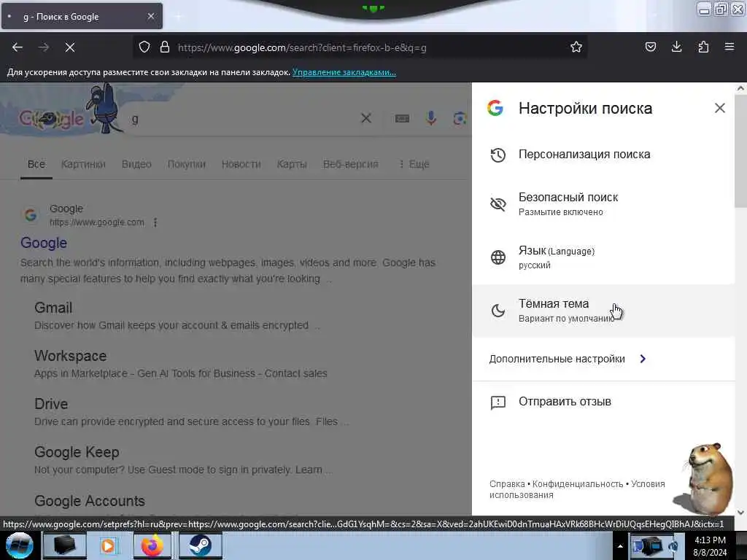
Task: Open Управление закладками link
Action: click(344, 72)
